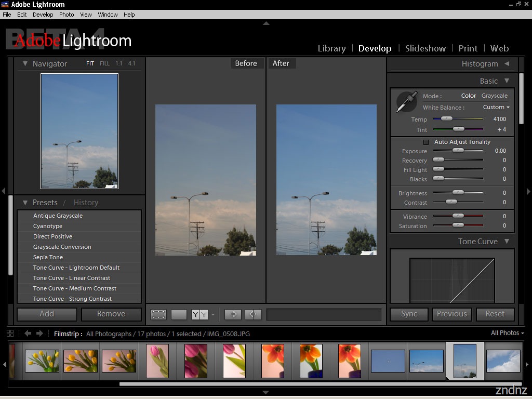
Task: Hide the filmstrip with bottom triangle
Action: click(266, 392)
